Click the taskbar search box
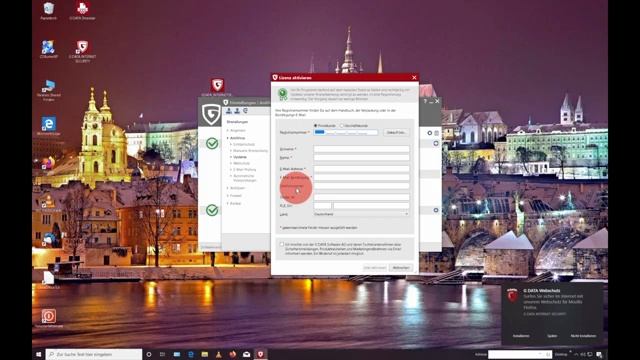The image size is (640, 360). [x=94, y=354]
